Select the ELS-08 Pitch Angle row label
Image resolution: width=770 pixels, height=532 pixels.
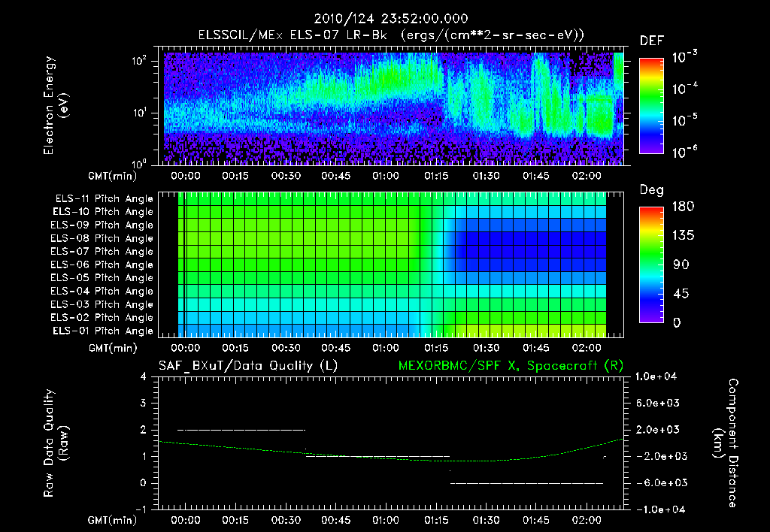tap(102, 238)
